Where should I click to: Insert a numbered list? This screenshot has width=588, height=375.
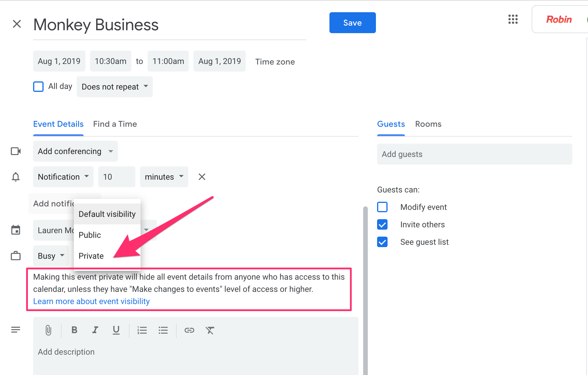(x=142, y=330)
